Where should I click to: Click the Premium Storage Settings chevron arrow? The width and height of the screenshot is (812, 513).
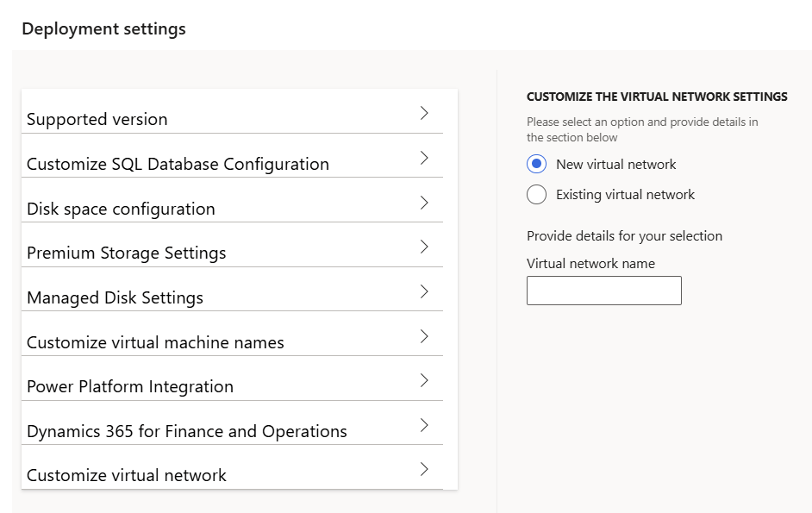(424, 247)
